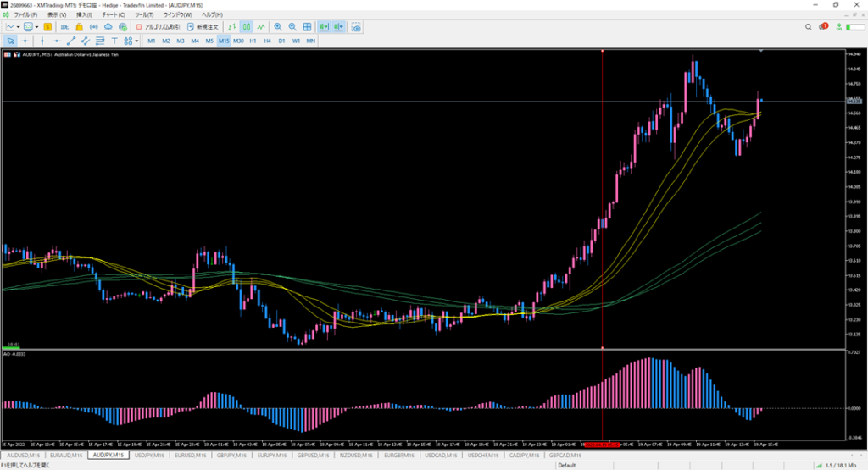The image size is (868, 470).
Task: Open the ファイル(F) menu
Action: coord(25,15)
